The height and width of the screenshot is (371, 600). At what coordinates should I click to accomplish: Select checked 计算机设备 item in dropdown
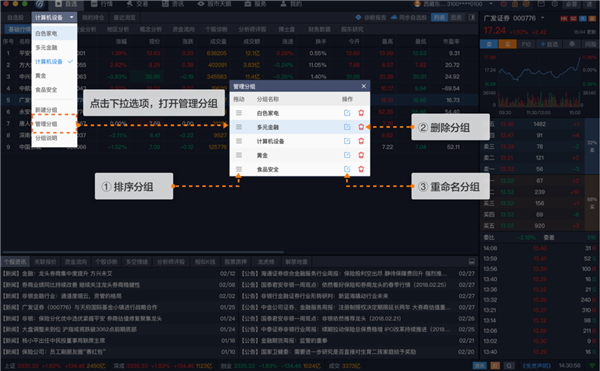click(54, 62)
